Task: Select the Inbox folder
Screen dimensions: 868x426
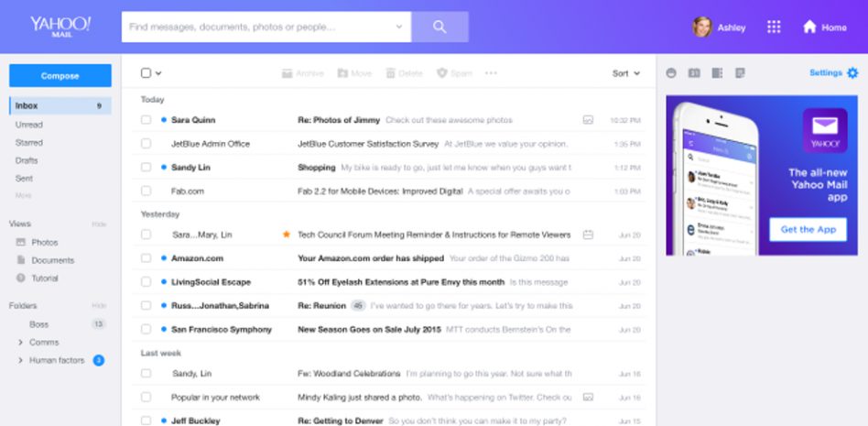Action: (60, 105)
